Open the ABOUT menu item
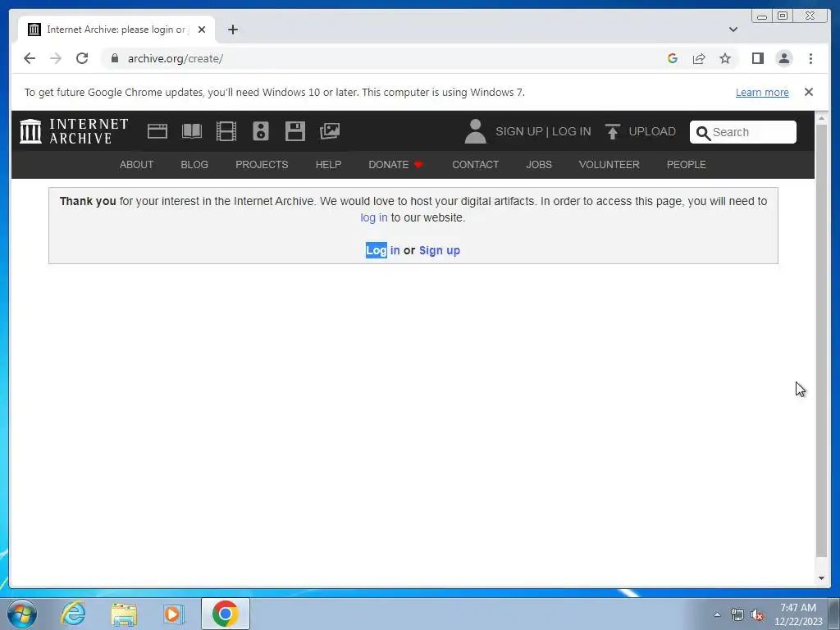Image resolution: width=840 pixels, height=630 pixels. [137, 164]
